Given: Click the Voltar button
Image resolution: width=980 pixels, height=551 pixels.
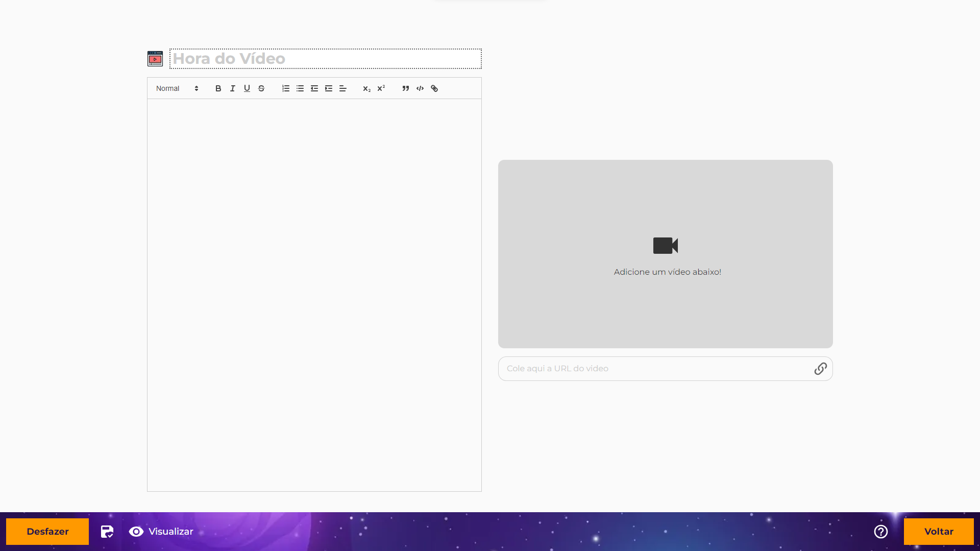Looking at the screenshot, I should click(938, 532).
